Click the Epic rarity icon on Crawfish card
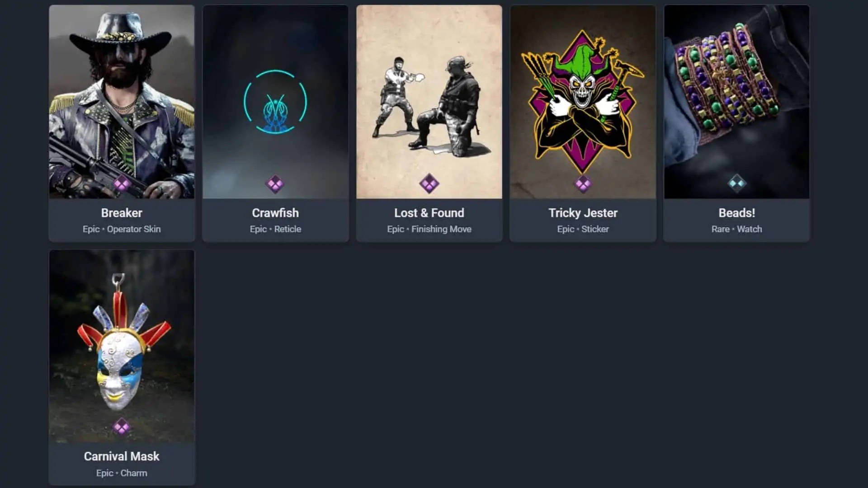This screenshot has width=868, height=488. point(275,184)
